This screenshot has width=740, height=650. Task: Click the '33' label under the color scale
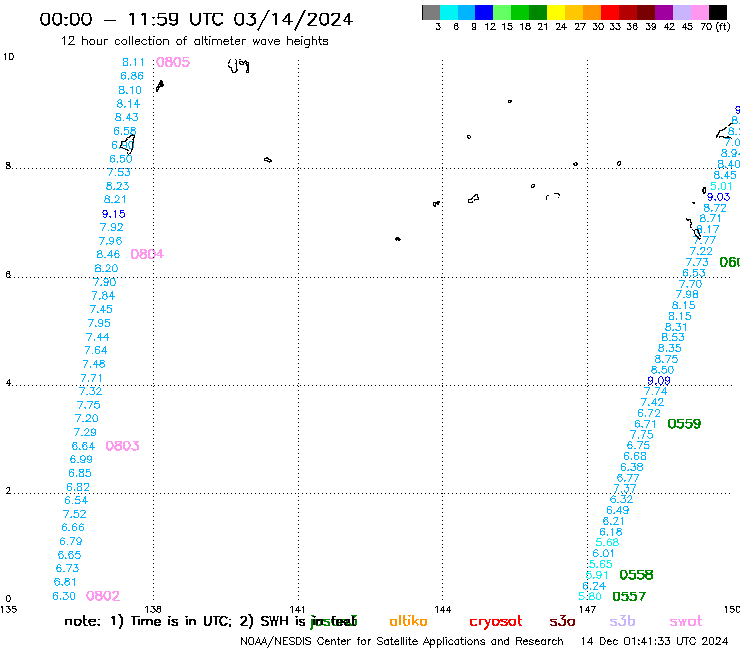click(x=614, y=26)
